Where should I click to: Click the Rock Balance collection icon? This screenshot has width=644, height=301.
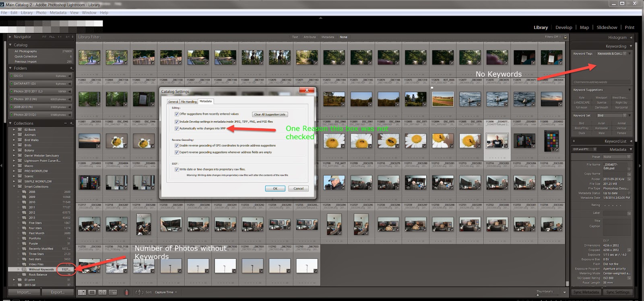click(24, 275)
